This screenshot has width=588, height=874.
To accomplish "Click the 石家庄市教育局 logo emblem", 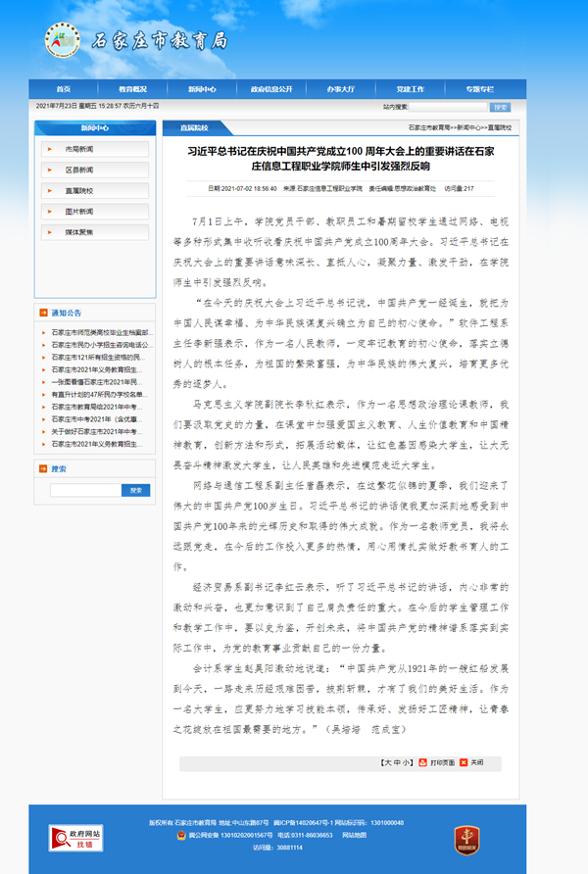I will (62, 40).
